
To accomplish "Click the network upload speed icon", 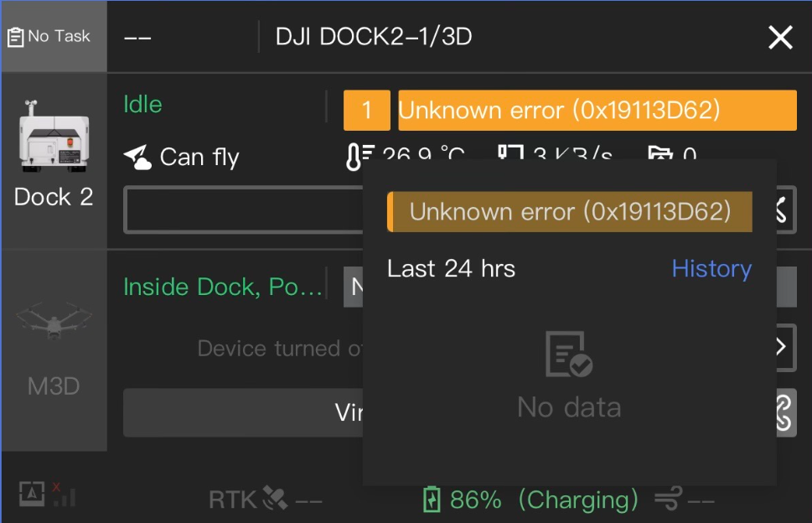I will [x=510, y=153].
